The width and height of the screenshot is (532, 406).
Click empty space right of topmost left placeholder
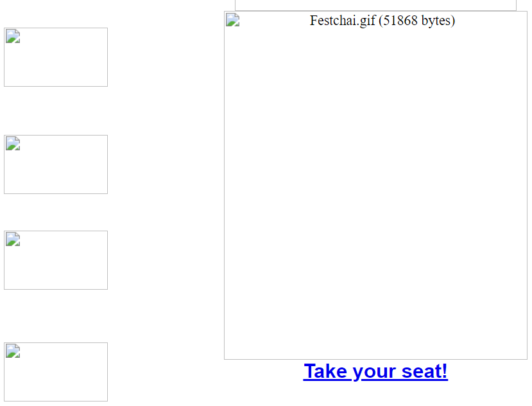164,57
